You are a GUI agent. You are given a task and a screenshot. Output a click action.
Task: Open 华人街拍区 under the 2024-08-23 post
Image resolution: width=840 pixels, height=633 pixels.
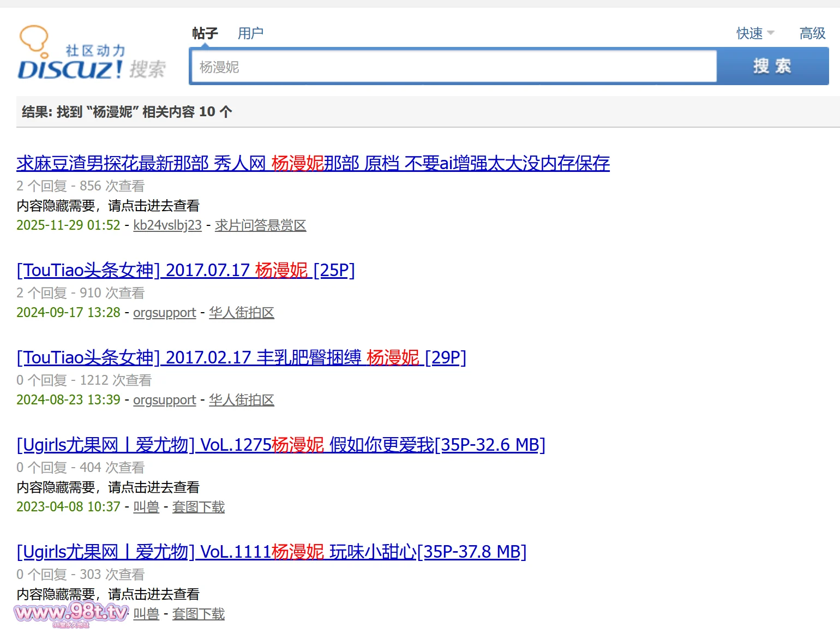coord(241,400)
